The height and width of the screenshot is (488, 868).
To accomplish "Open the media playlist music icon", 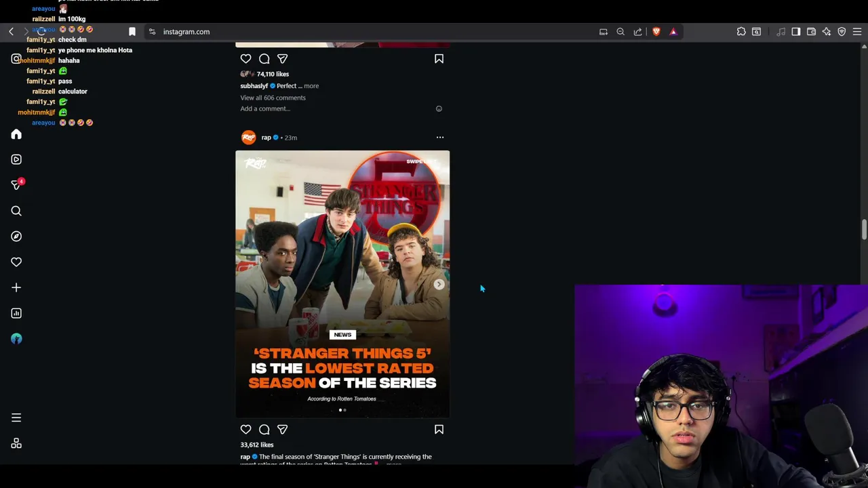I will coord(781,32).
